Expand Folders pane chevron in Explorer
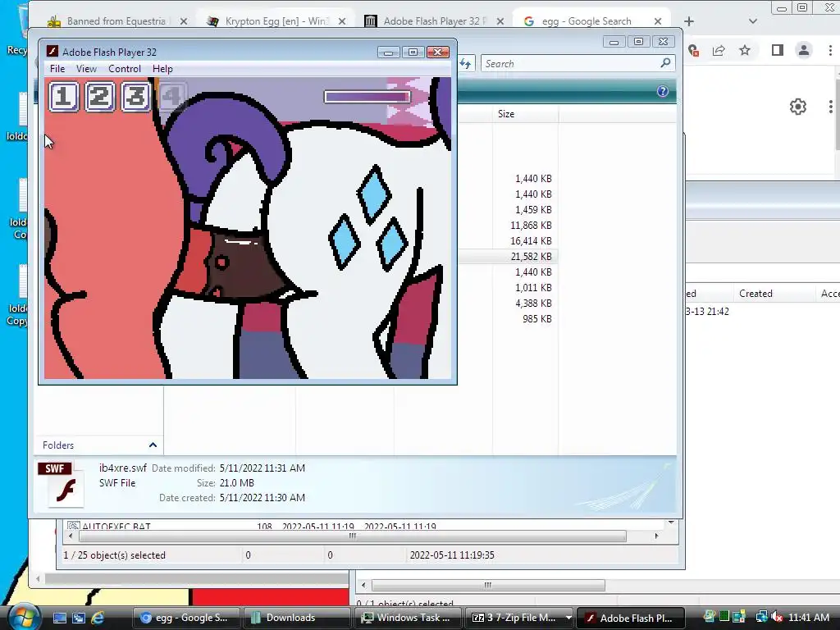 pos(153,445)
